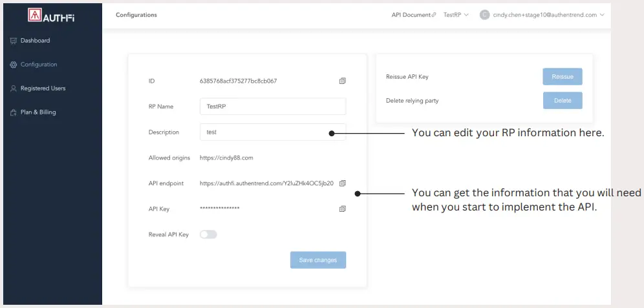Click the Registered Users person icon
The height and width of the screenshot is (308, 644).
click(x=13, y=88)
